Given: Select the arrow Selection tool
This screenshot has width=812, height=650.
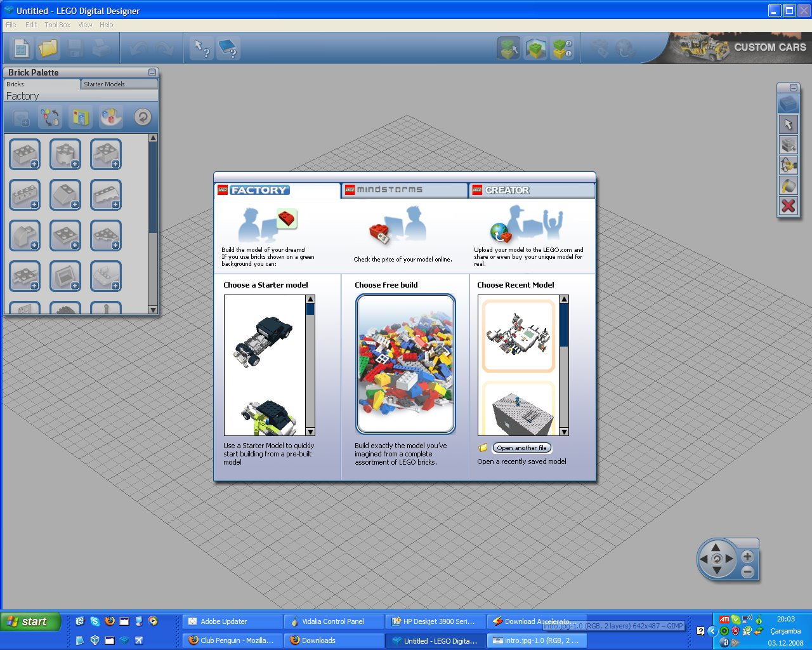Looking at the screenshot, I should [x=789, y=124].
